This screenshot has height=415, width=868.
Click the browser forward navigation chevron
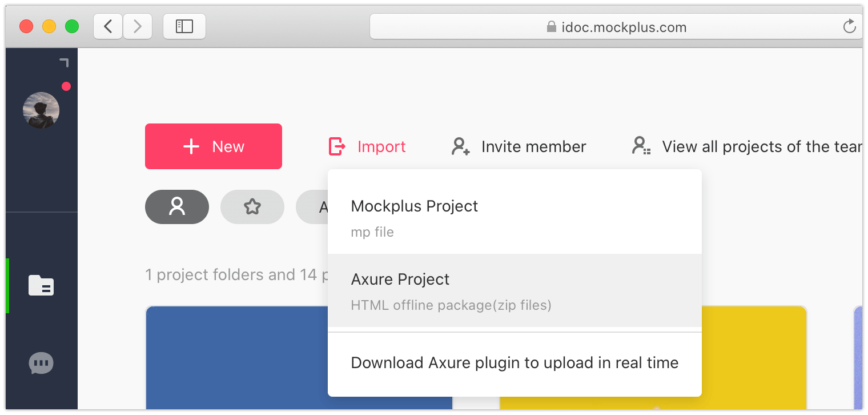[137, 26]
